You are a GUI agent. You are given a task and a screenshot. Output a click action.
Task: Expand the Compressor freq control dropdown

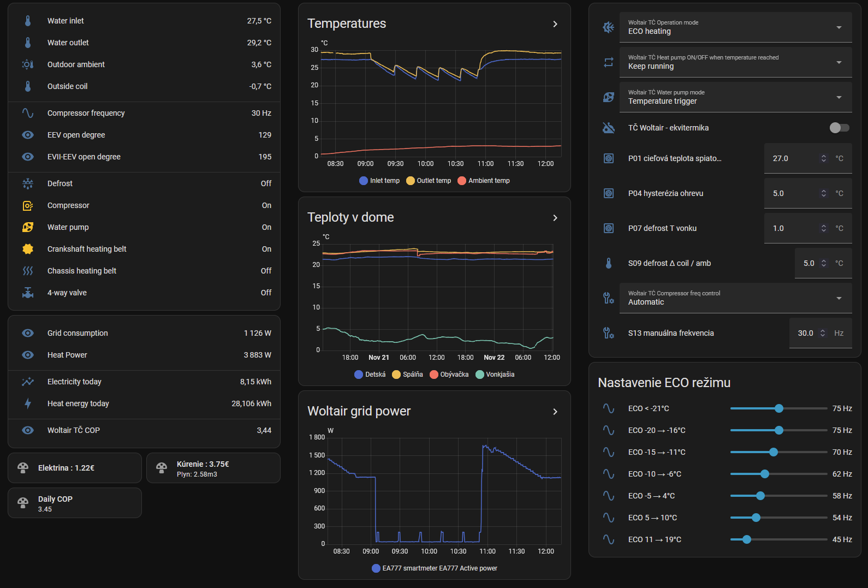click(735, 298)
